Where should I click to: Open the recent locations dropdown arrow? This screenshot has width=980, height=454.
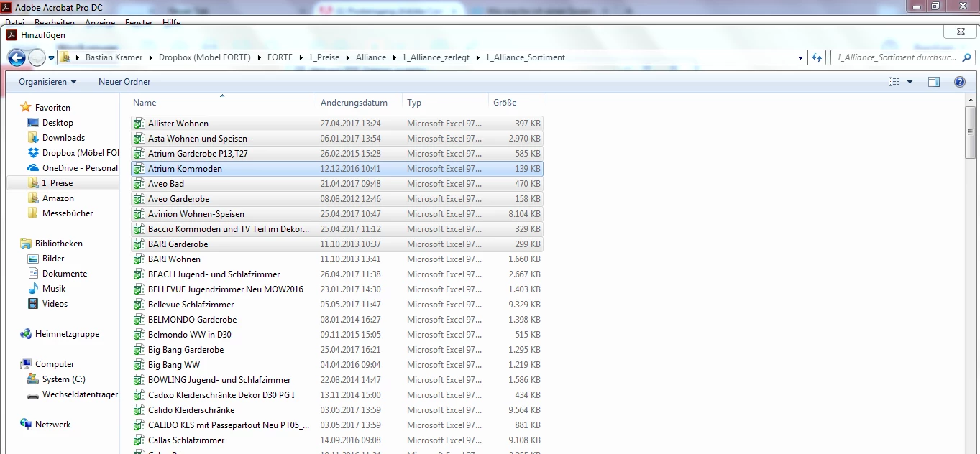click(52, 58)
